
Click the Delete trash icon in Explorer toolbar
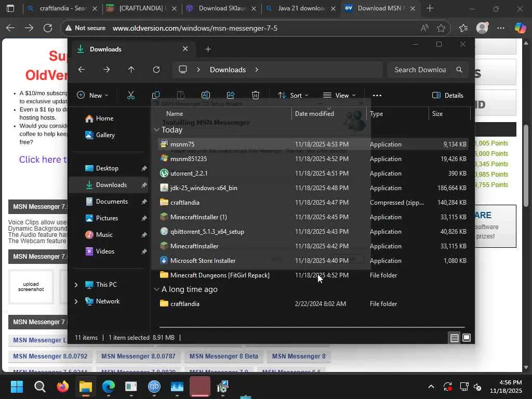256,96
